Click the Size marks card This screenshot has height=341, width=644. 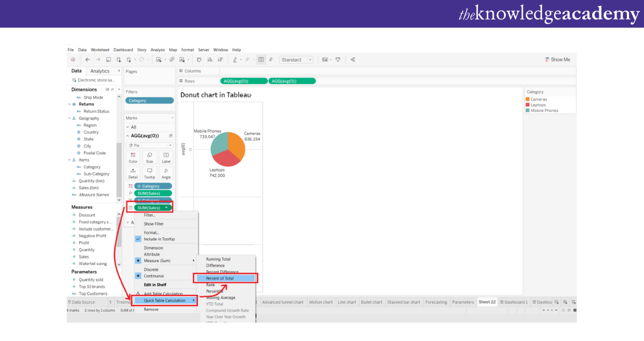click(x=149, y=158)
